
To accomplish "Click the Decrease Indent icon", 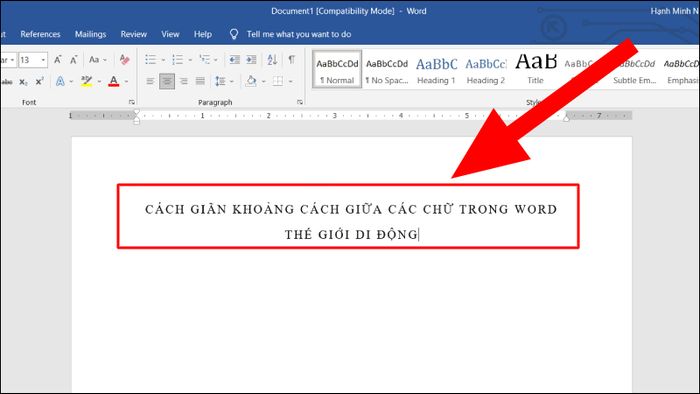I will point(234,60).
